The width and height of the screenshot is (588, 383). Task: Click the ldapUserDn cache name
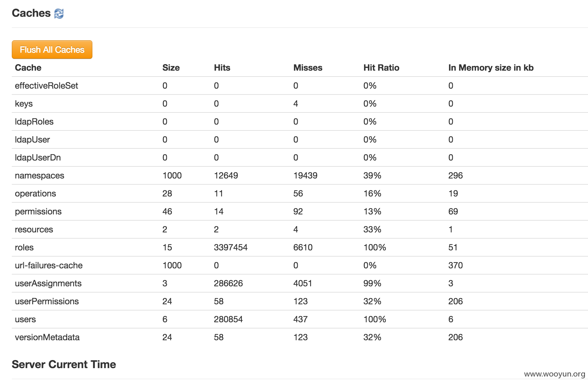click(x=38, y=158)
